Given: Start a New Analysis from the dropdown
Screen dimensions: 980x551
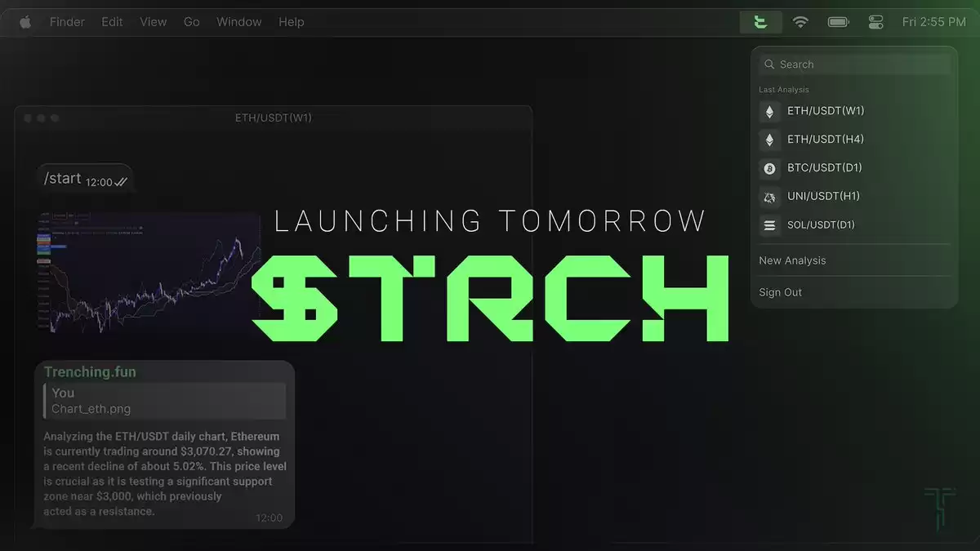Looking at the screenshot, I should click(x=792, y=260).
